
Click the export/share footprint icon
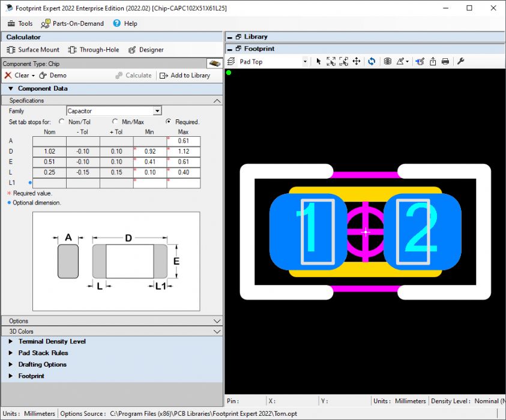(x=432, y=61)
